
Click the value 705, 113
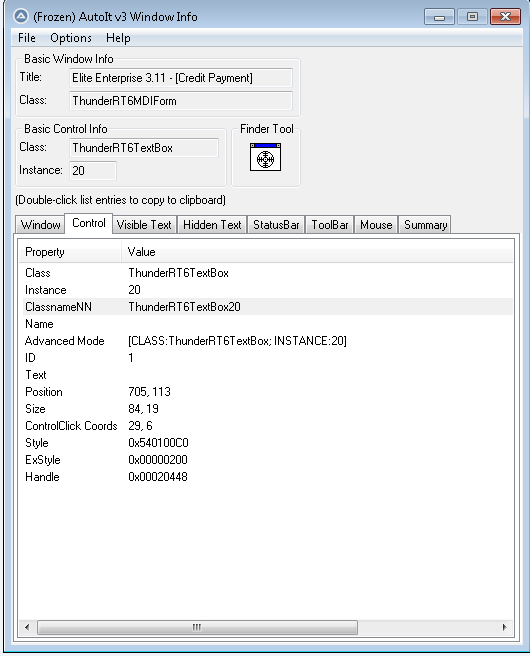click(149, 392)
